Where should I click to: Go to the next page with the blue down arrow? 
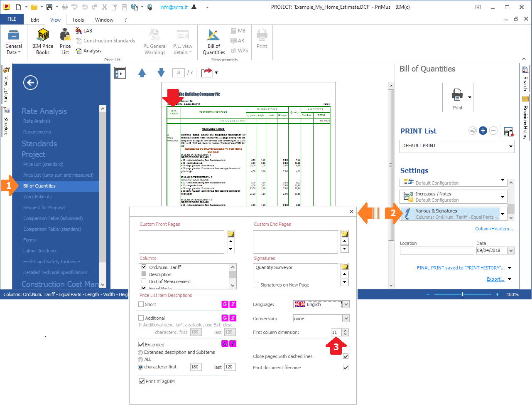tap(161, 73)
